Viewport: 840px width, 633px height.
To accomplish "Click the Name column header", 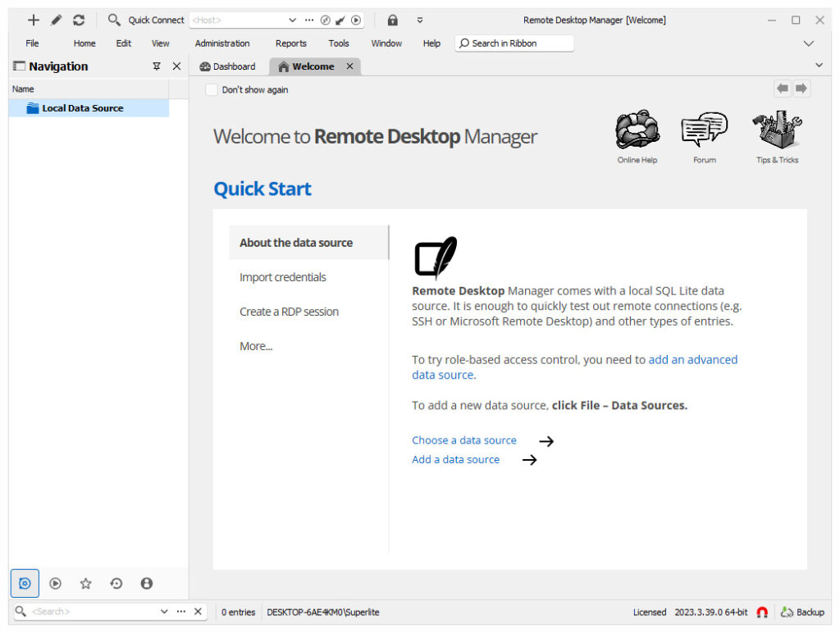I will (89, 89).
